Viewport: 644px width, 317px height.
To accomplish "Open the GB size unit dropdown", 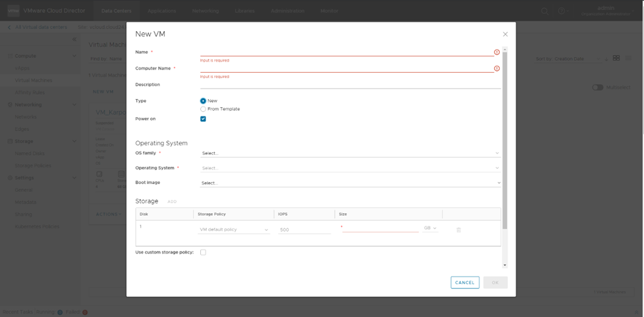I will [430, 229].
